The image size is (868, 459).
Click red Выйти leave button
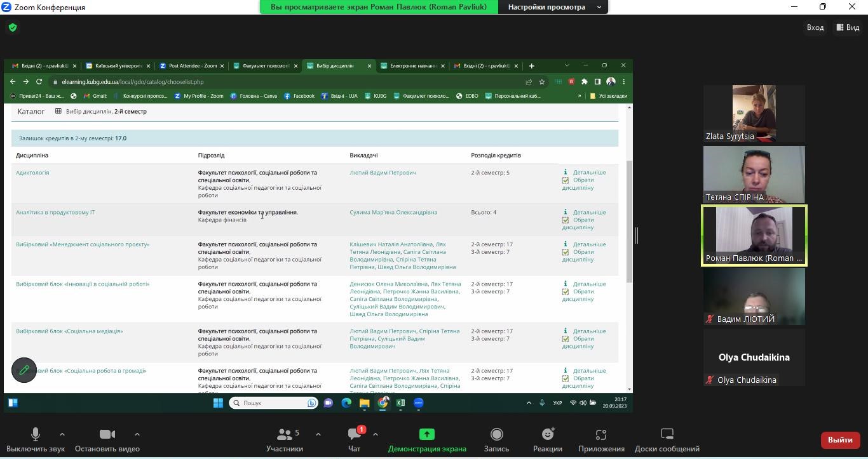pos(840,440)
